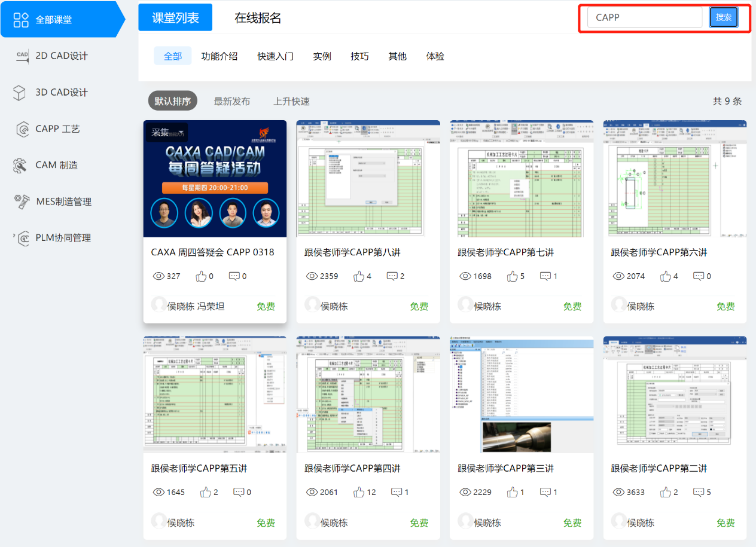
Task: Open comments on 跟侯老师学CAPP第二讲
Action: tap(699, 492)
